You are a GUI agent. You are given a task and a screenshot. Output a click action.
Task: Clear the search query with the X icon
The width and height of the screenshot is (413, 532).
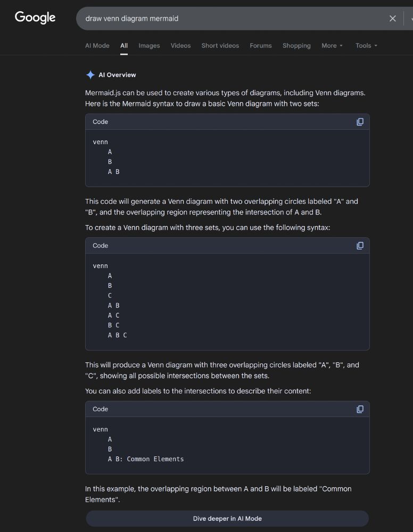pos(393,18)
